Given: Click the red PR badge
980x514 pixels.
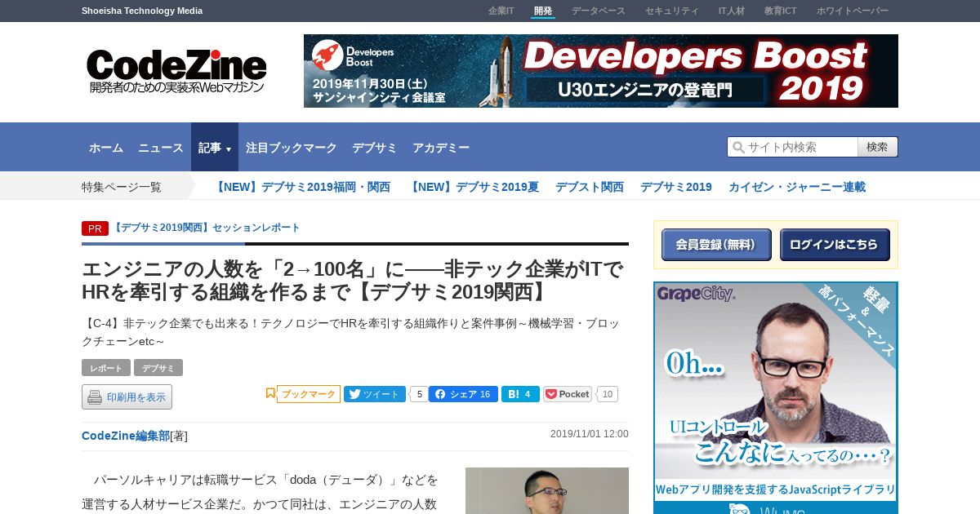Looking at the screenshot, I should pyautogui.click(x=95, y=228).
